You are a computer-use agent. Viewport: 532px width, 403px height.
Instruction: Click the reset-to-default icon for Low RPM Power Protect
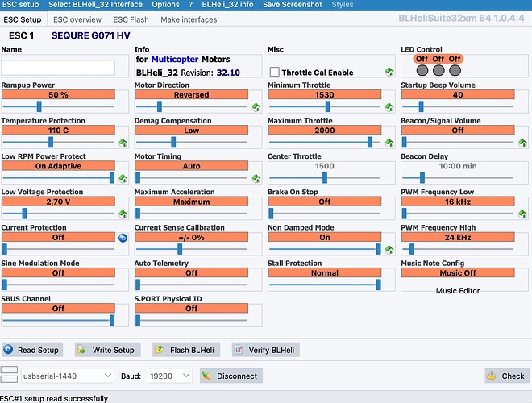[x=123, y=179]
